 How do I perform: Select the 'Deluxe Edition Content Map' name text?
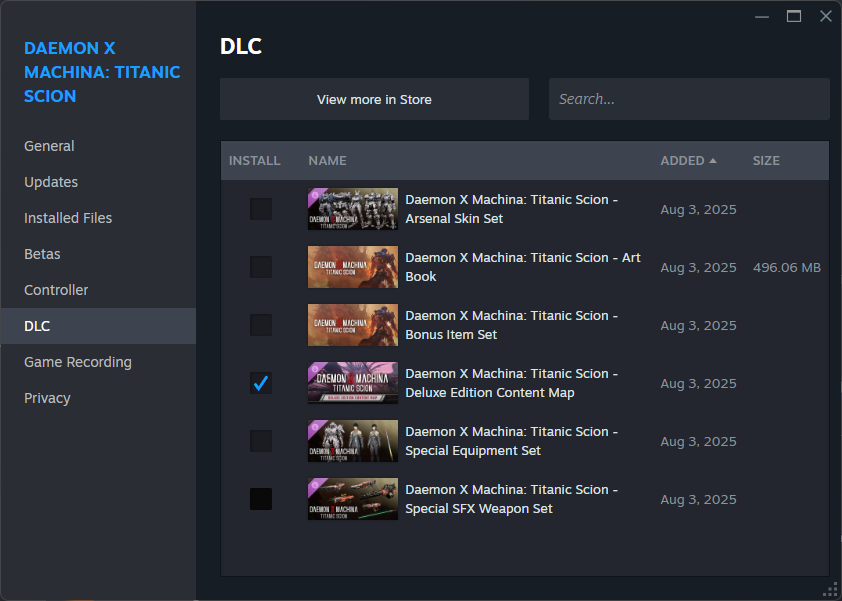[x=511, y=383]
